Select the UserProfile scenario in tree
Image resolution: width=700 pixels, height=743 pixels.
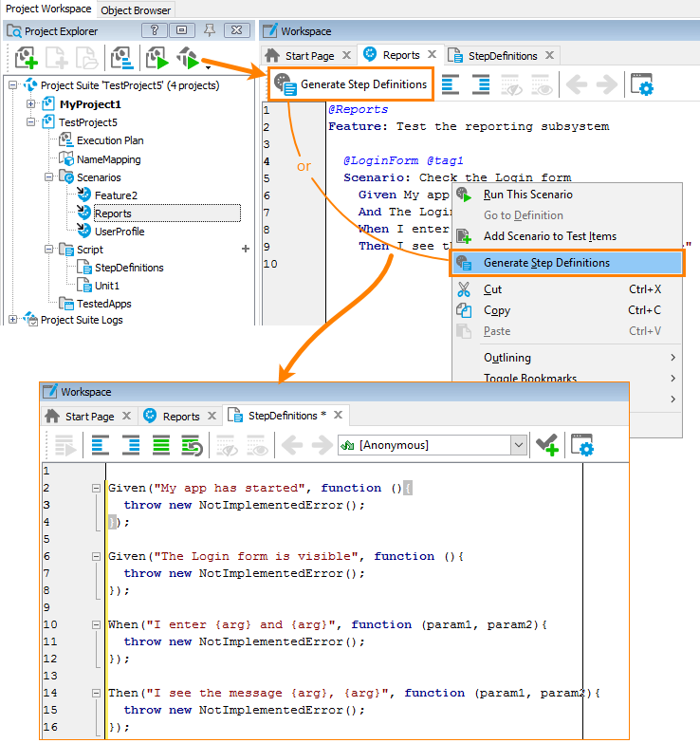[x=119, y=232]
